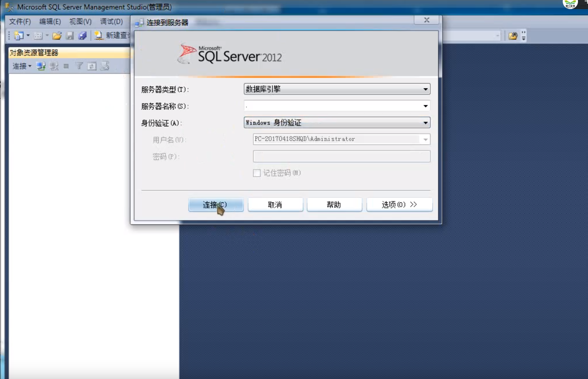Open the 调试(D) menu
588x379 pixels.
111,21
